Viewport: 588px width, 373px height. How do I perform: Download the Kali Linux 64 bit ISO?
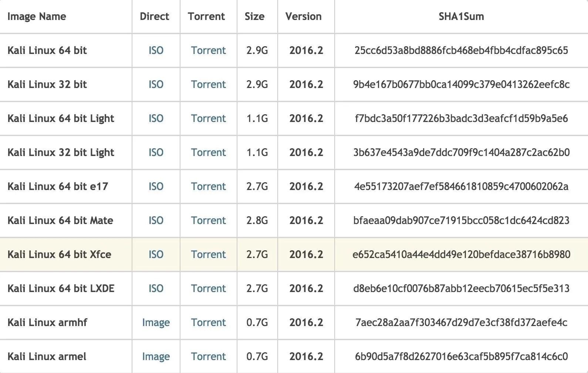pos(156,50)
